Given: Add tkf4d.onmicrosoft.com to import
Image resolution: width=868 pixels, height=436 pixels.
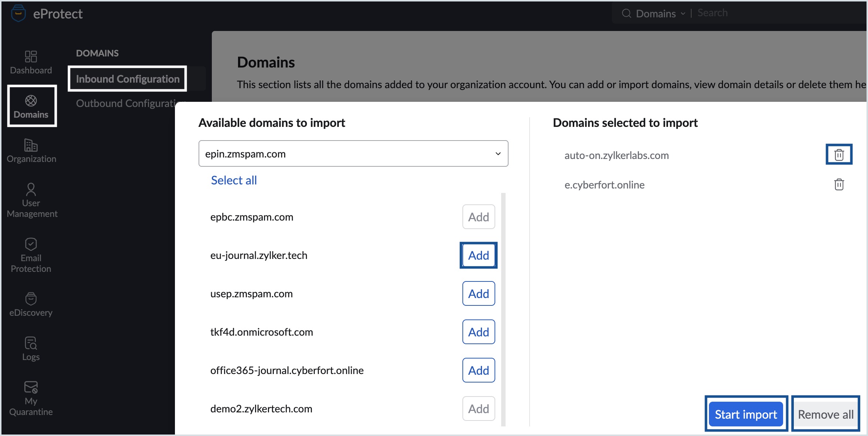Looking at the screenshot, I should [479, 332].
